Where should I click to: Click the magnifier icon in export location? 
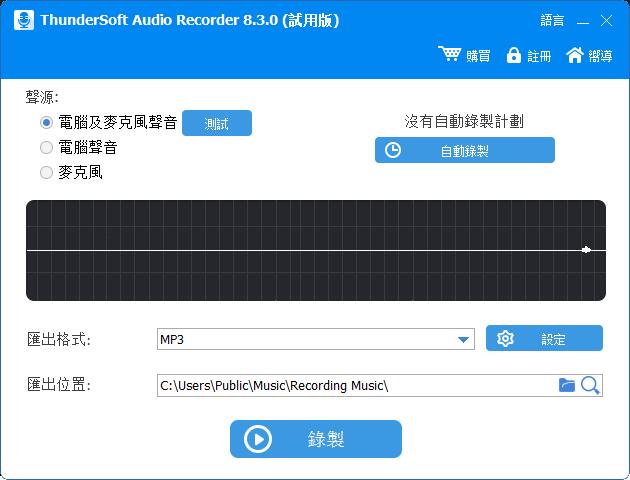(590, 385)
